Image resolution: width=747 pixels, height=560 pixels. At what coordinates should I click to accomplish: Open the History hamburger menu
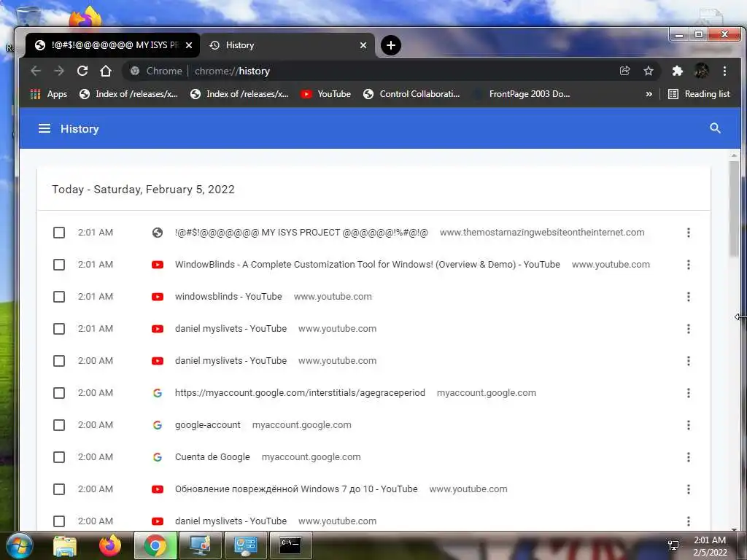tap(44, 128)
